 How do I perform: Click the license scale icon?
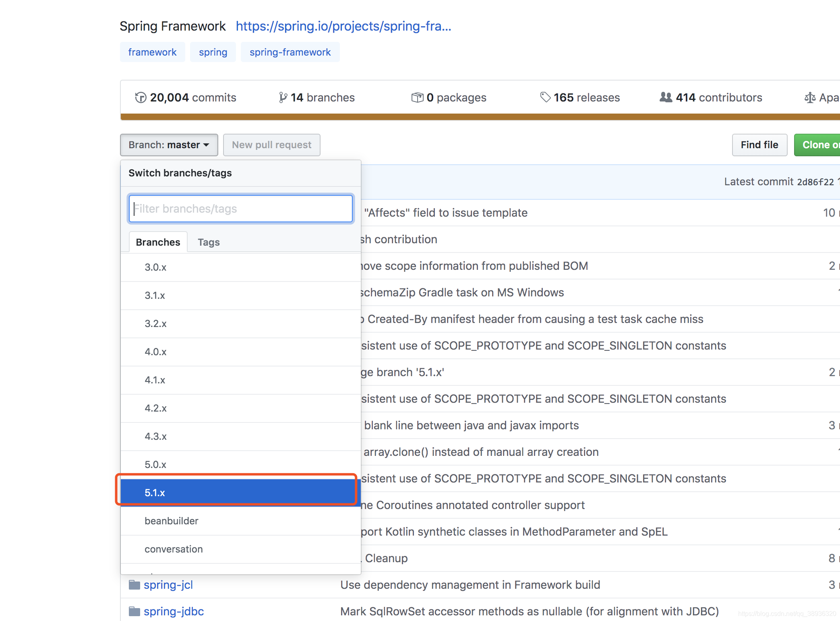(x=810, y=97)
